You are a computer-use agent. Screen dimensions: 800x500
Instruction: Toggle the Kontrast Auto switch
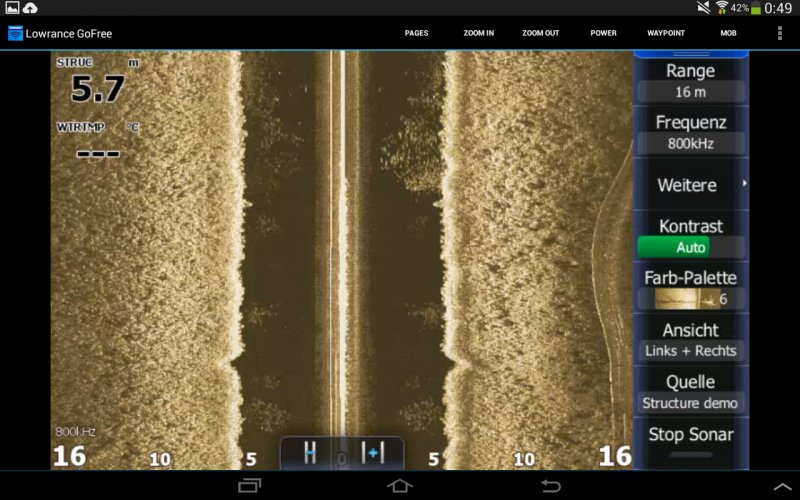pyautogui.click(x=690, y=247)
